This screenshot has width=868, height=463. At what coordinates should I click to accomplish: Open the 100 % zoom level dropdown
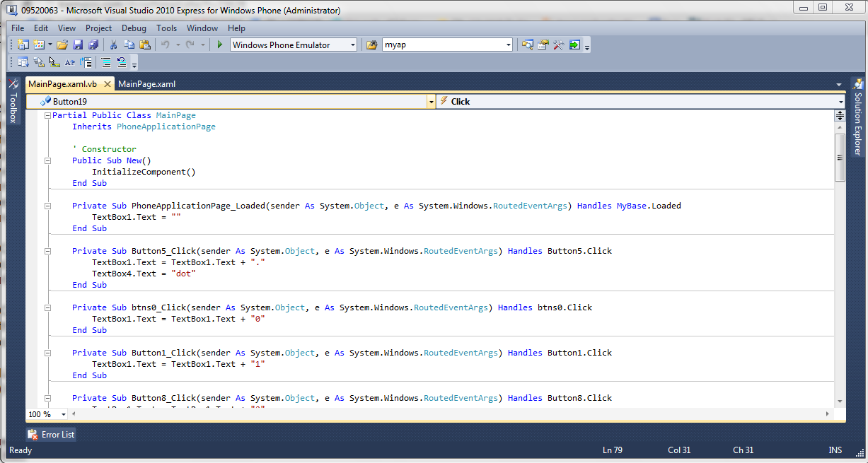point(63,414)
